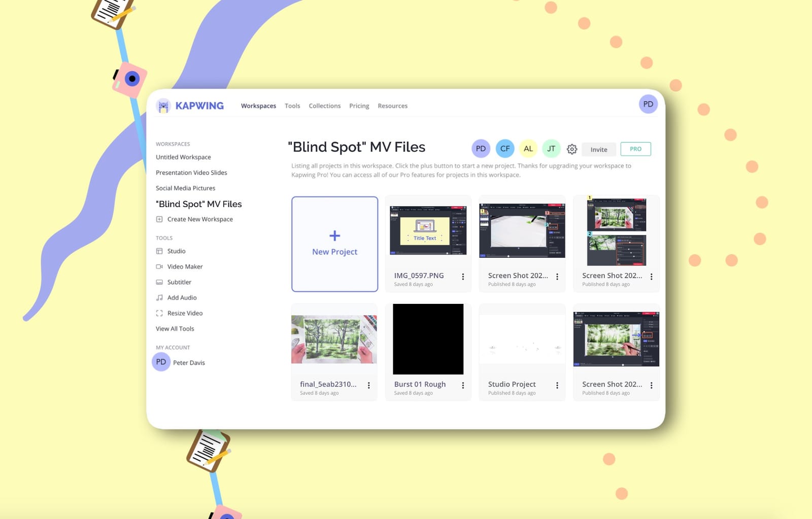
Task: Open the PD profile avatar at top right
Action: coord(648,104)
